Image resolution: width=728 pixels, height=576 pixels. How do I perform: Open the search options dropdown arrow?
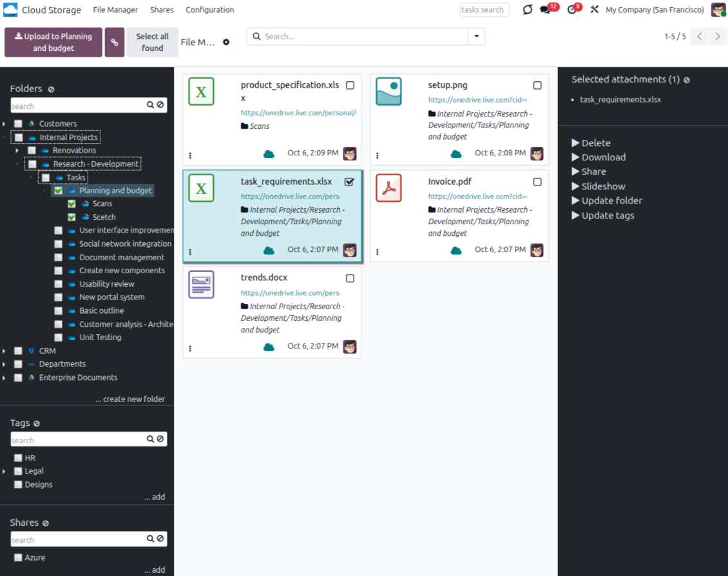pyautogui.click(x=477, y=37)
